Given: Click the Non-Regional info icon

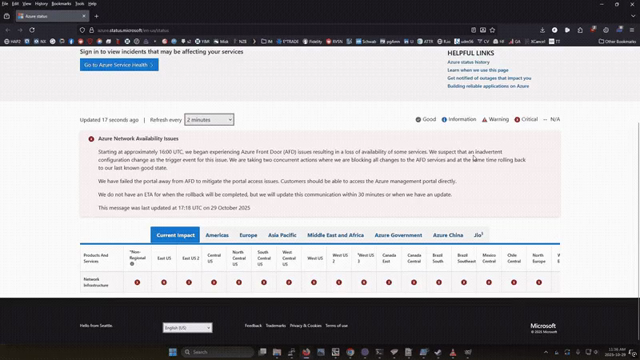Looking at the screenshot, I should 132,264.
